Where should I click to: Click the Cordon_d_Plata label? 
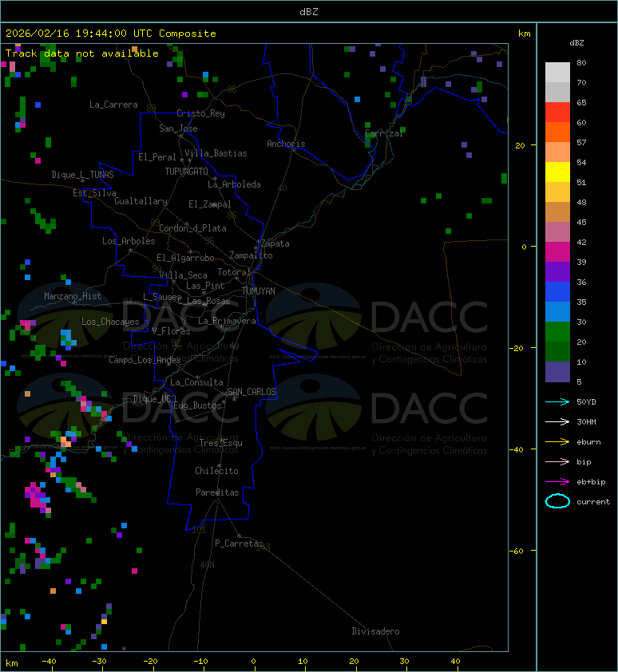(192, 228)
